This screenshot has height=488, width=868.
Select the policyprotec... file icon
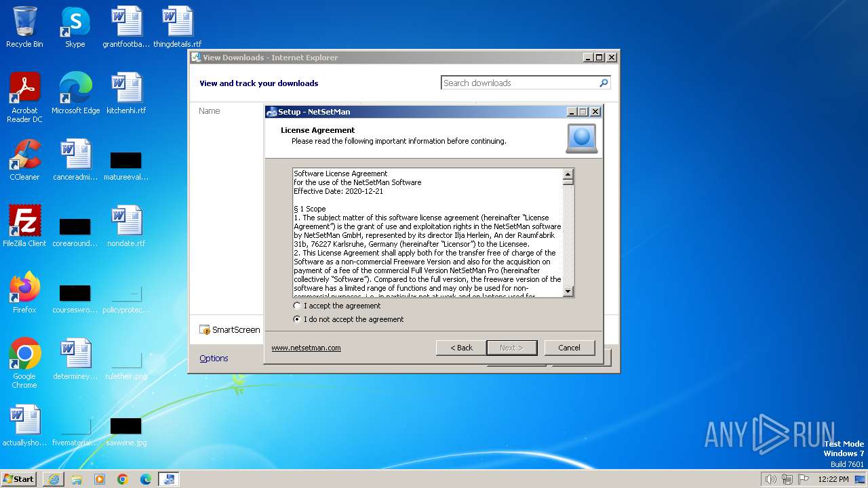(126, 299)
